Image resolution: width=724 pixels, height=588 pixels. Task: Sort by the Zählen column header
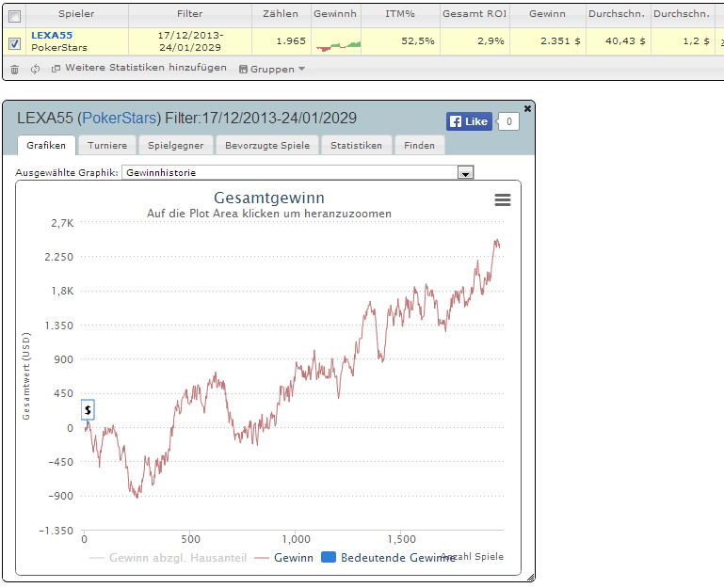click(281, 14)
